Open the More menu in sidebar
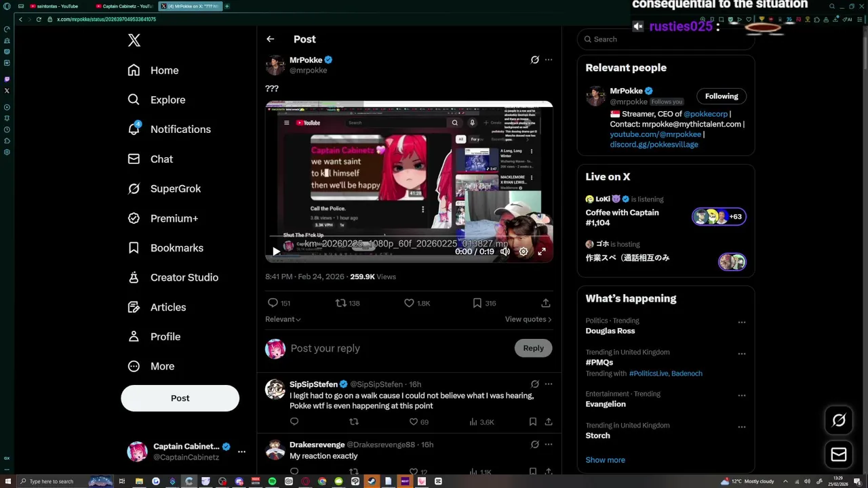The height and width of the screenshot is (488, 868). (x=151, y=366)
